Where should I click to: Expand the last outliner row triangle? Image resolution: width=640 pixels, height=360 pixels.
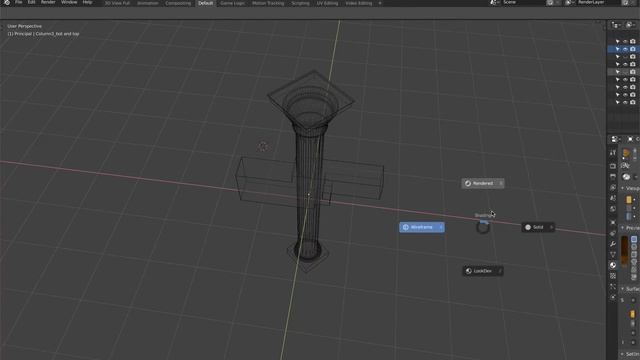coord(618,102)
